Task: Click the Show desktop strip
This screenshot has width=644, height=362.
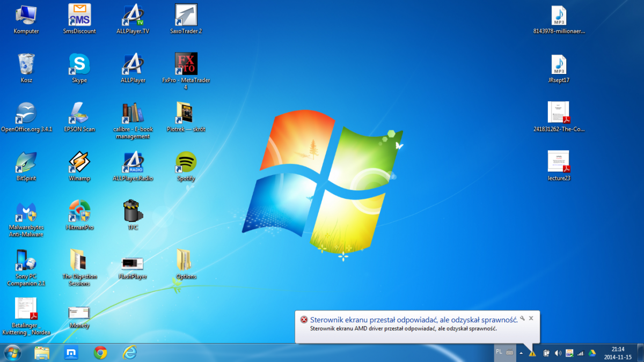Action: click(x=640, y=352)
